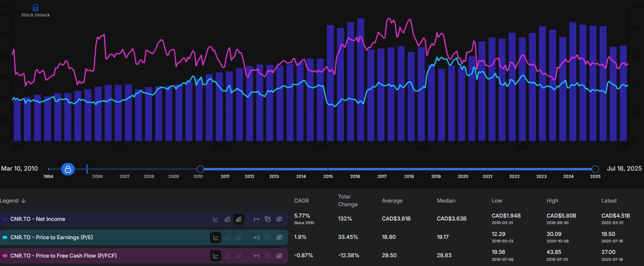
Task: Click the Total Change column header
Action: (x=348, y=200)
